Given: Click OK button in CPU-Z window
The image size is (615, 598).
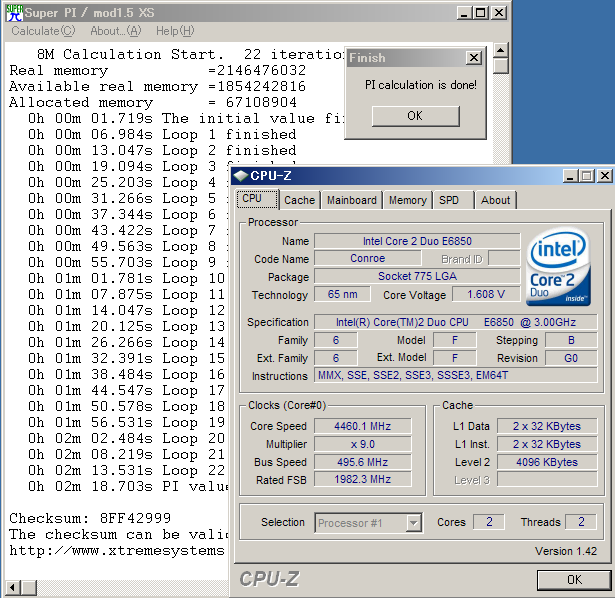Looking at the screenshot, I should 574,580.
